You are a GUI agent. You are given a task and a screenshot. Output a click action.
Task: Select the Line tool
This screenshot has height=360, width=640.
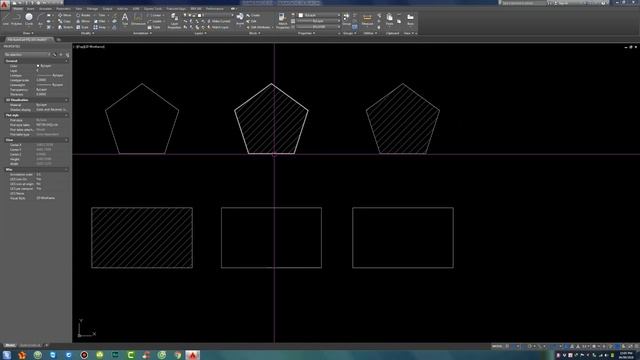point(6,19)
